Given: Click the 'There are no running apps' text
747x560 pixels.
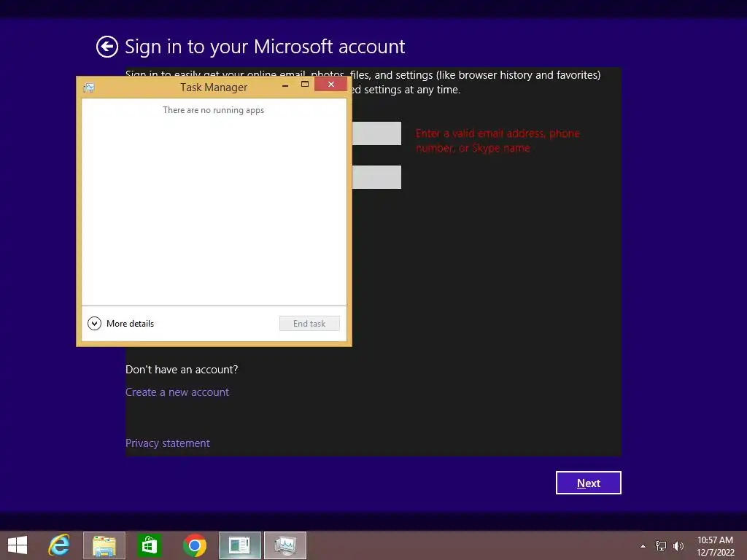Looking at the screenshot, I should coord(214,111).
